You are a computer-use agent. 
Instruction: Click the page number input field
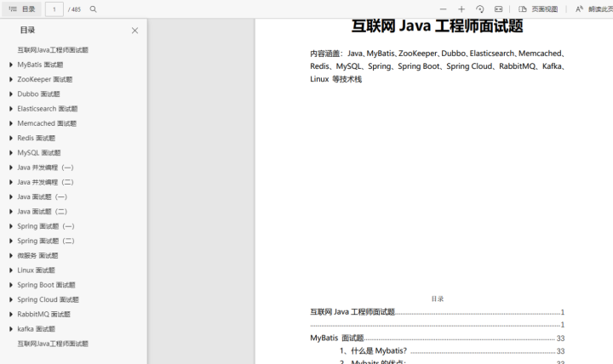tap(54, 9)
